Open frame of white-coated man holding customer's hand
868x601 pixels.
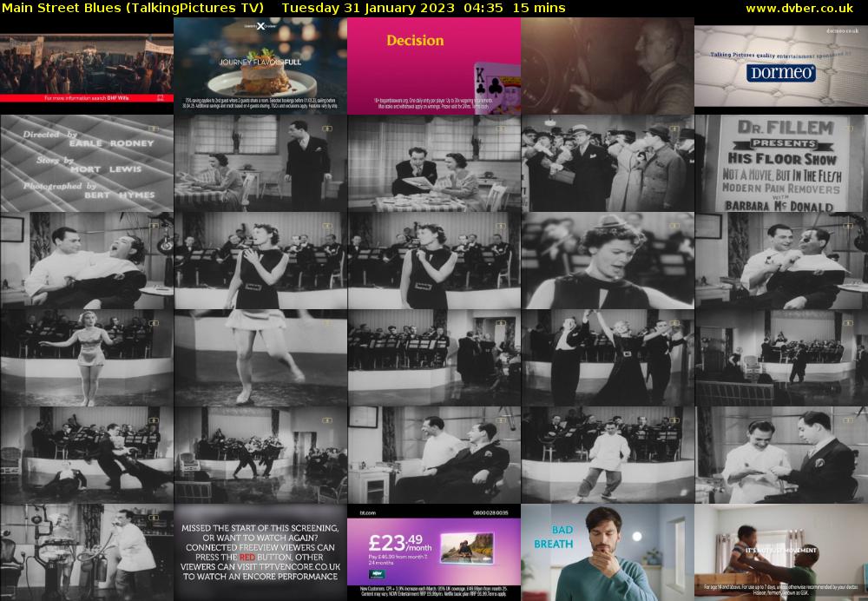tap(782, 455)
